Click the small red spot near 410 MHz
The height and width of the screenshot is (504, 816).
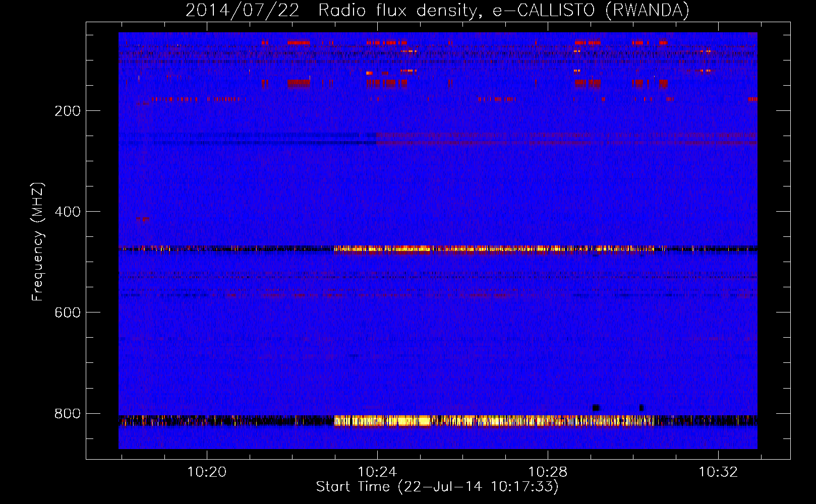[143, 219]
